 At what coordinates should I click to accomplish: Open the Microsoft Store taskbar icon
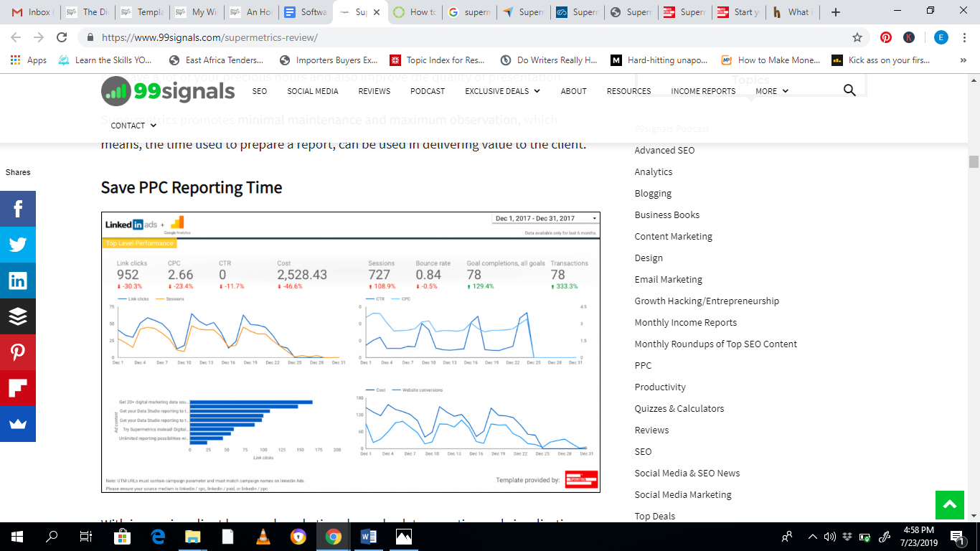(122, 537)
